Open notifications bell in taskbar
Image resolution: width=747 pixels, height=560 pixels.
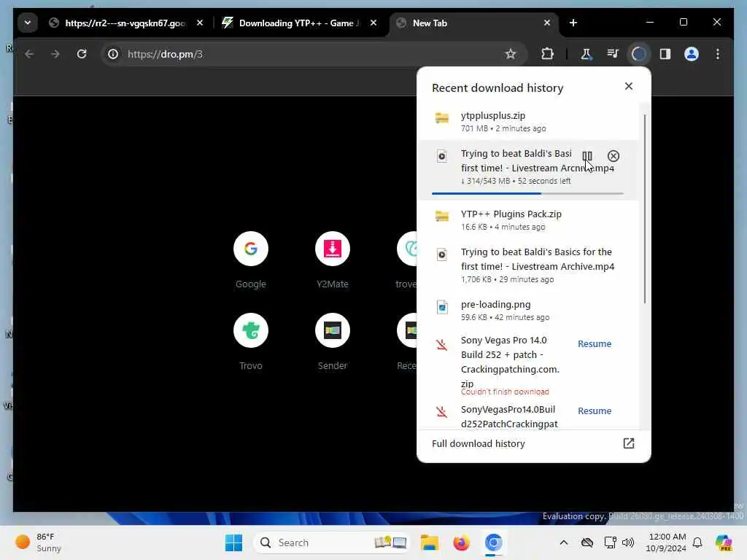click(697, 542)
